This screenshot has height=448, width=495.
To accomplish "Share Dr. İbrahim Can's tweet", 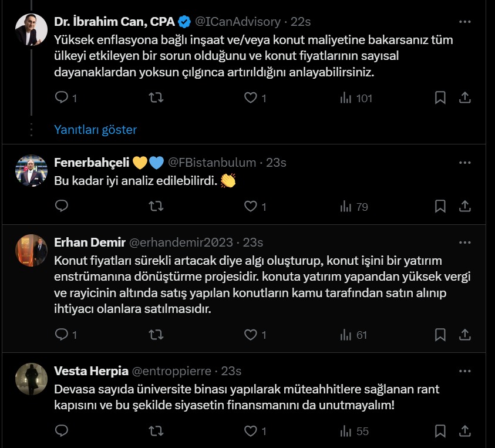I will pos(464,98).
